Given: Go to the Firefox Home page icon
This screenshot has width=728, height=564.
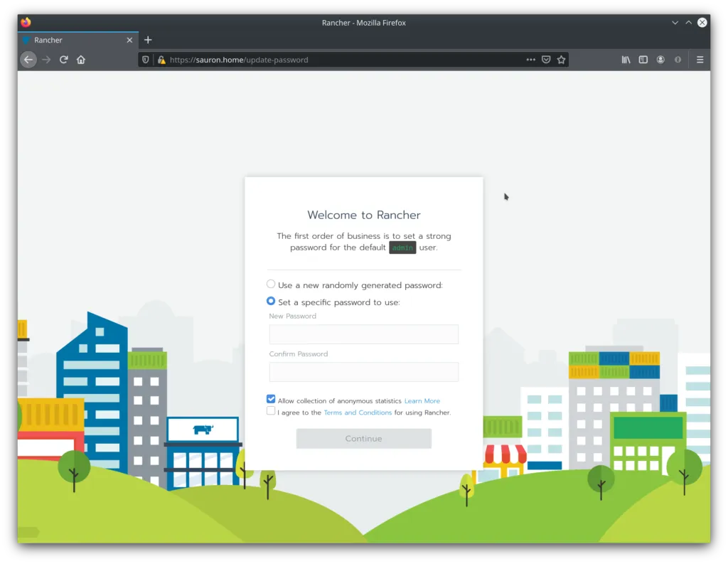Looking at the screenshot, I should [x=81, y=60].
